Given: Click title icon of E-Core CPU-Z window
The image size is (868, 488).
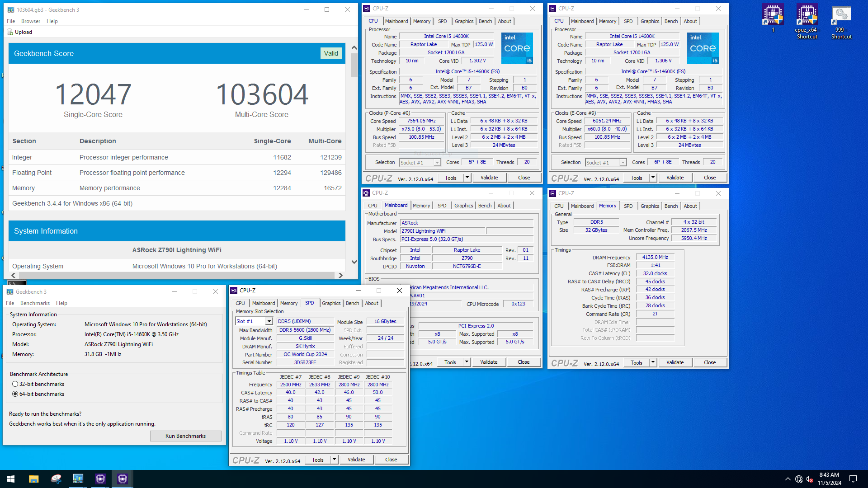Looking at the screenshot, I should tap(552, 9).
